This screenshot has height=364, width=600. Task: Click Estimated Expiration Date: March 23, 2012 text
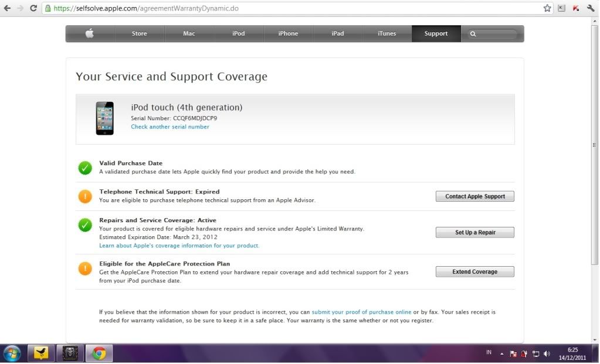coord(158,237)
